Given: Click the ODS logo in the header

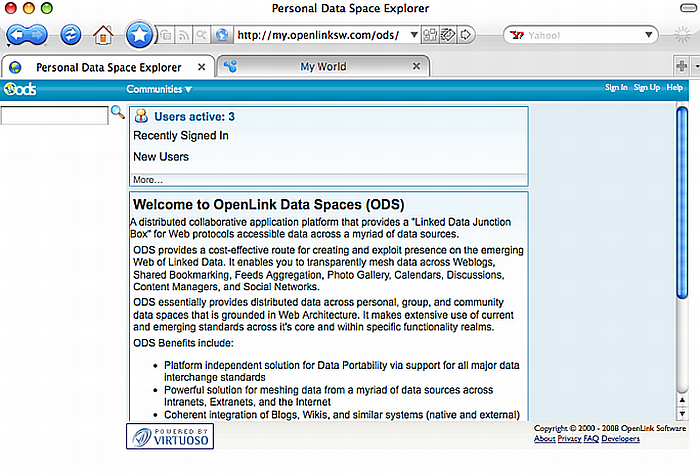Looking at the screenshot, I should 20,88.
